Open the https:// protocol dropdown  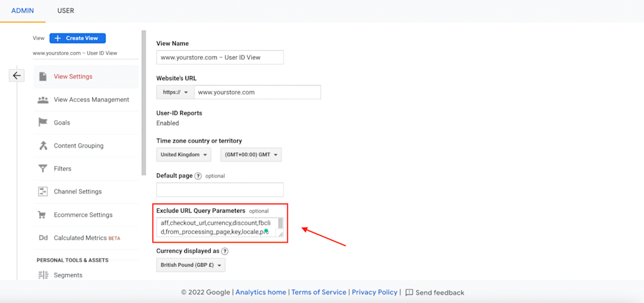(x=175, y=92)
